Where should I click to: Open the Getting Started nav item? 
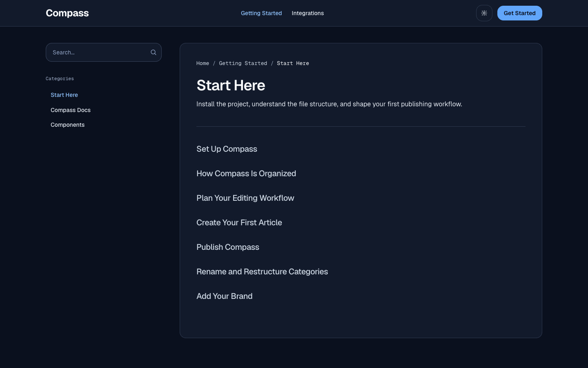(x=261, y=13)
